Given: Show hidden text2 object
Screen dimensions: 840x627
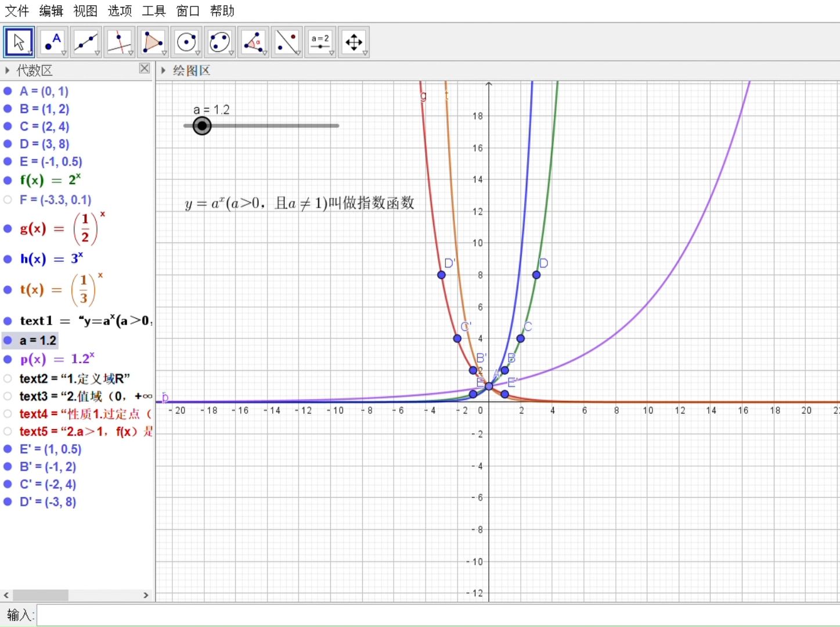Looking at the screenshot, I should point(8,379).
